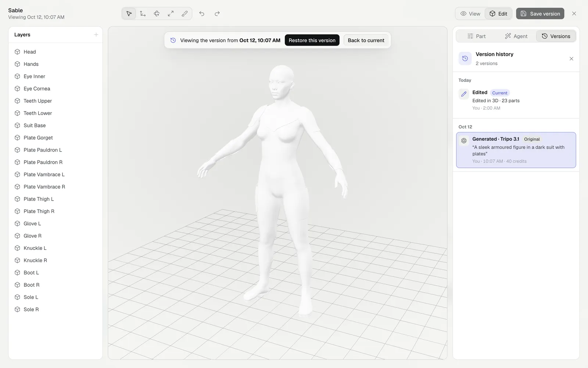Click the cube icon beside Plate Gorget
588x368 pixels.
coord(17,138)
